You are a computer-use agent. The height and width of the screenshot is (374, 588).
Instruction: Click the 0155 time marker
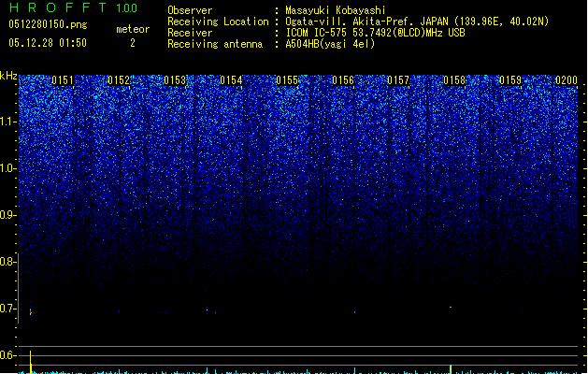(287, 80)
